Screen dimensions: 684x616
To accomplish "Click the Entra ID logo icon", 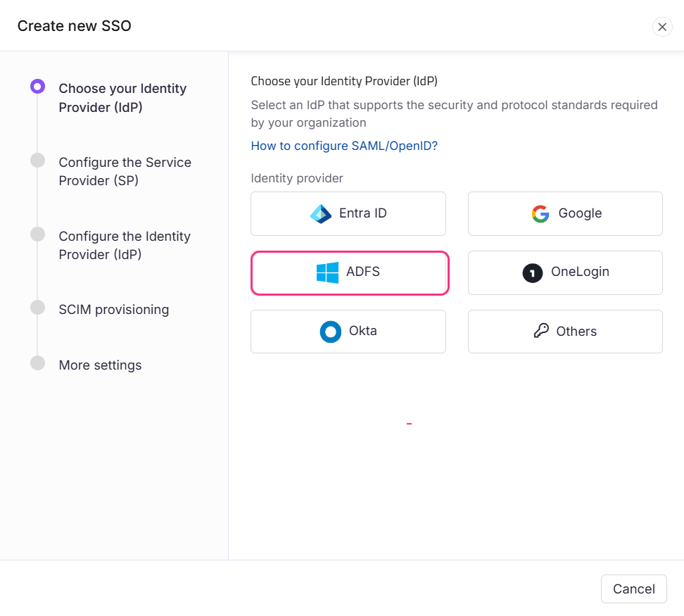I will [x=321, y=214].
